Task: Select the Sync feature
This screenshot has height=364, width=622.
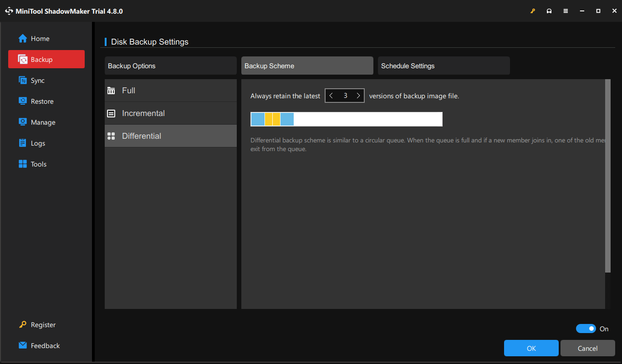Action: 39,80
